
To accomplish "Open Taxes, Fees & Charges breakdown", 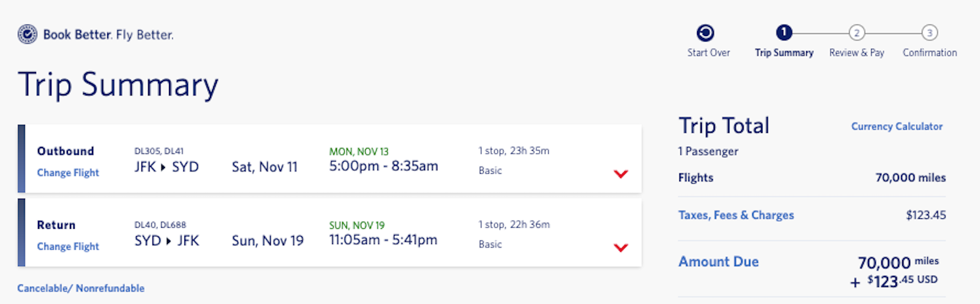I will point(736,215).
